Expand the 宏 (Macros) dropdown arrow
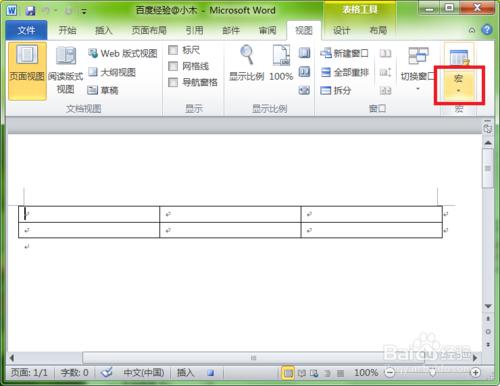500x386 pixels. tap(459, 91)
